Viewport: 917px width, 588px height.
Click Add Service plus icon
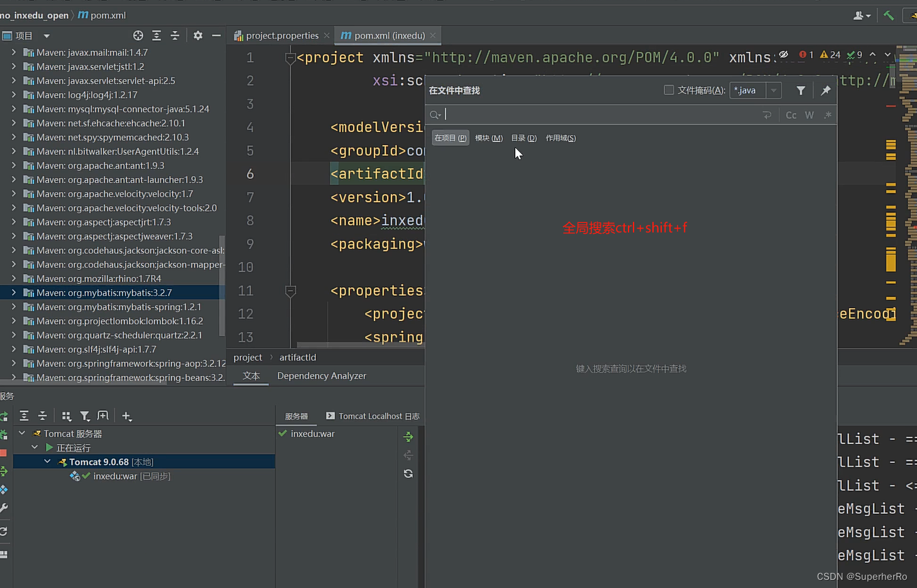click(x=127, y=416)
